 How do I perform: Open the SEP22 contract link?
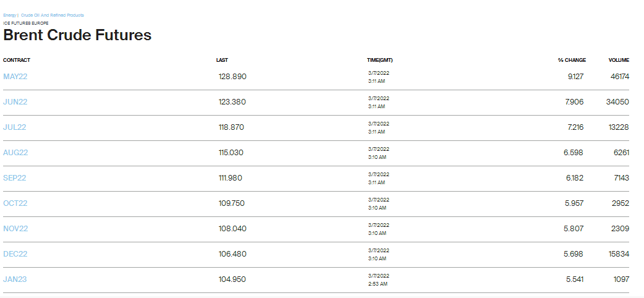[x=15, y=178]
